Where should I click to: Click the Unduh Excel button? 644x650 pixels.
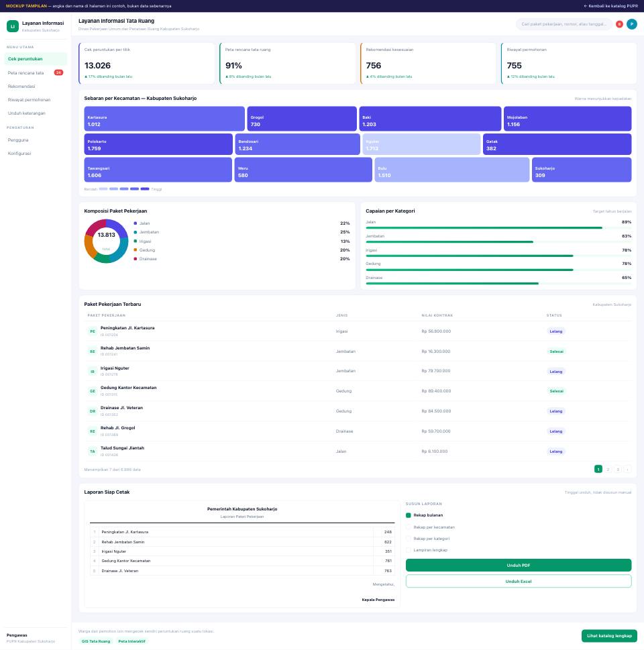pyautogui.click(x=519, y=581)
